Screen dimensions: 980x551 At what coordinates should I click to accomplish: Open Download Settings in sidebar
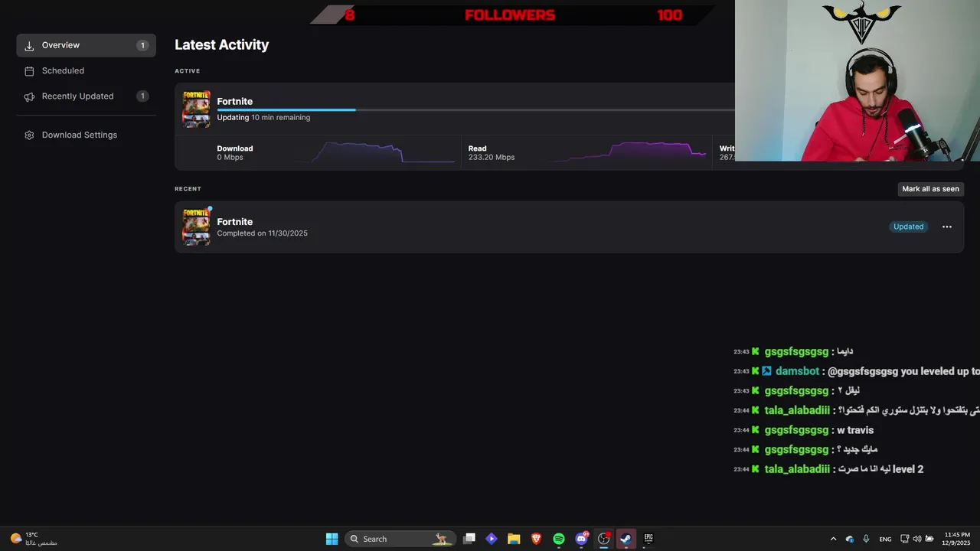pyautogui.click(x=86, y=135)
